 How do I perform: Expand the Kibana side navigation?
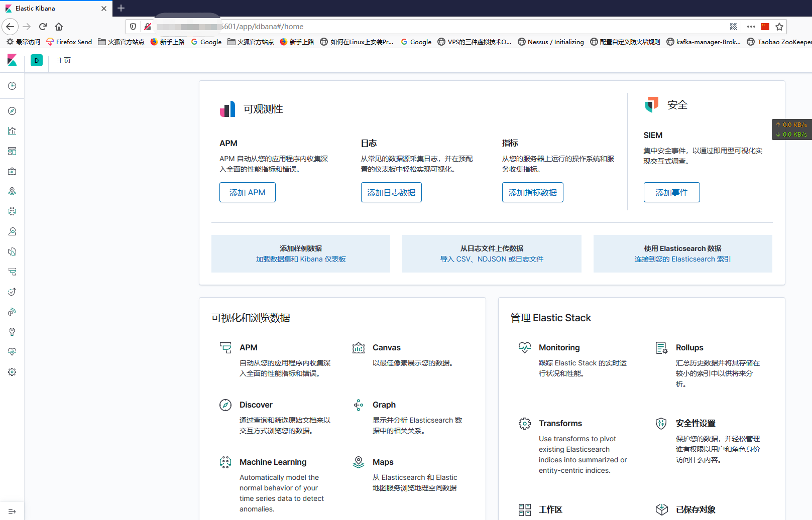click(x=12, y=511)
